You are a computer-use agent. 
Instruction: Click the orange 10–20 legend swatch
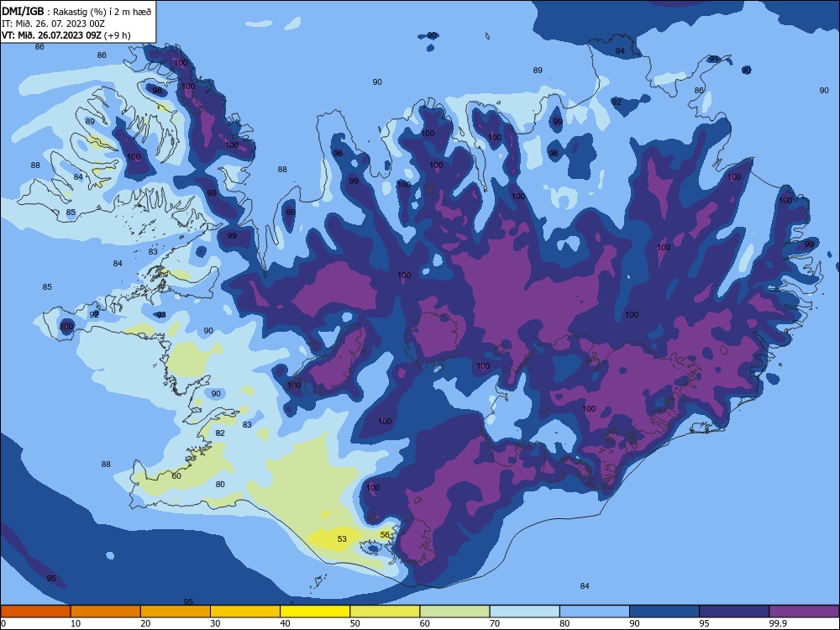(106, 612)
